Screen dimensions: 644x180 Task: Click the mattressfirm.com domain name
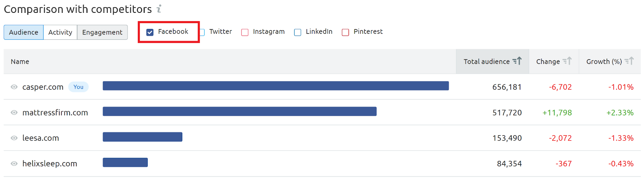pyautogui.click(x=55, y=112)
